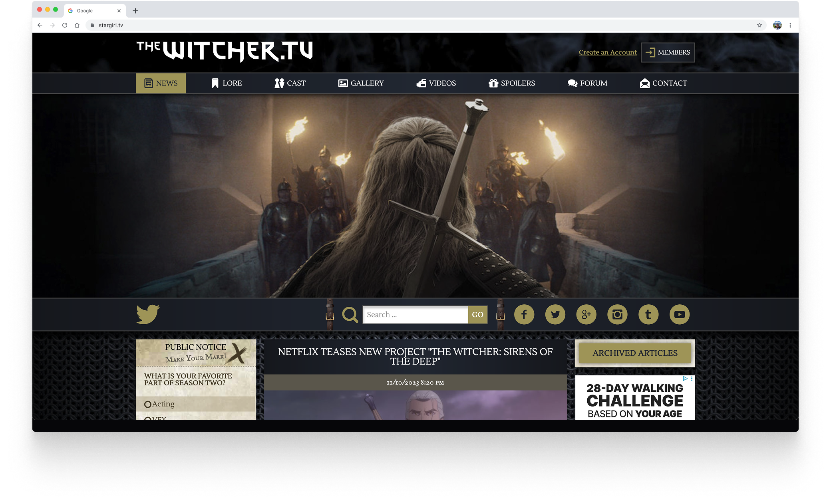The width and height of the screenshot is (831, 504).
Task: Click the Create an Account link
Action: (x=607, y=52)
